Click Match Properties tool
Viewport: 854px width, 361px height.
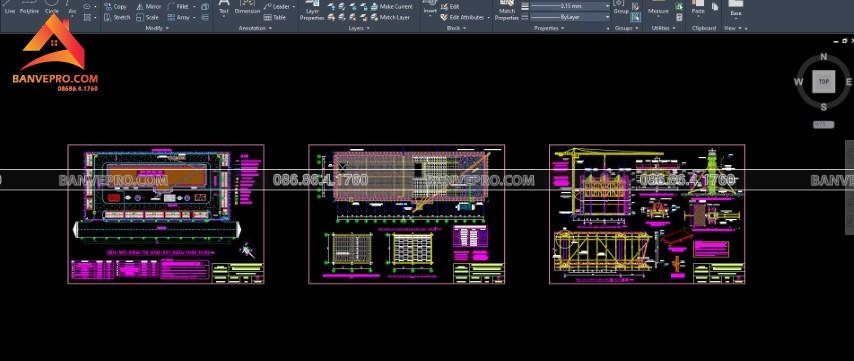(507, 11)
